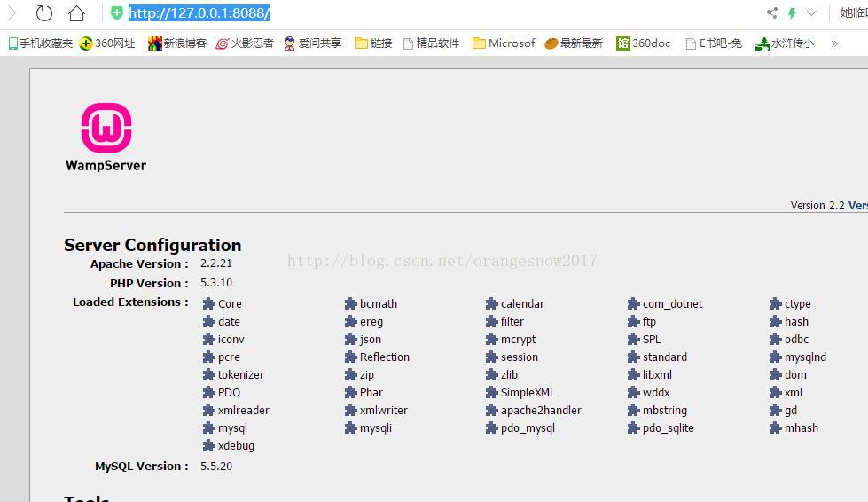868x502 pixels.
Task: Expand the address bar dropdown chevron
Action: click(811, 12)
